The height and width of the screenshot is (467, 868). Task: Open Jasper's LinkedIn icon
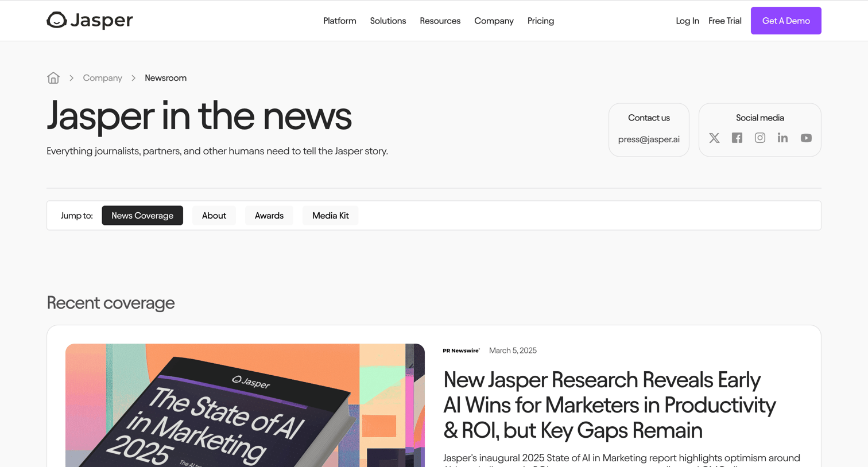(782, 138)
